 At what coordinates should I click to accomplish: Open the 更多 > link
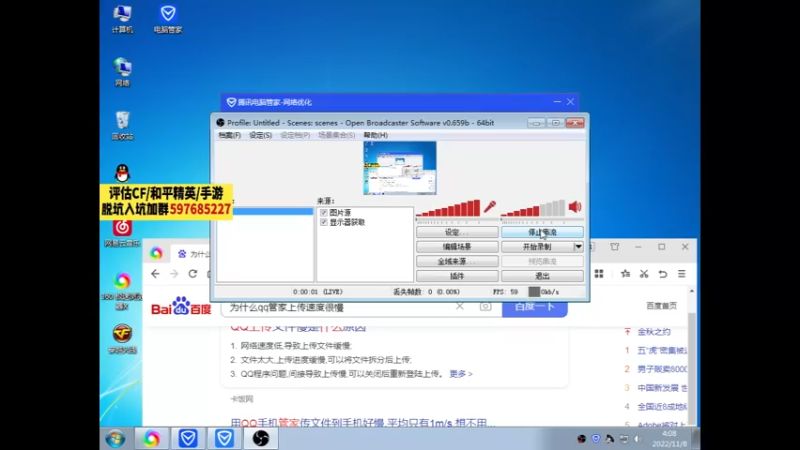461,374
